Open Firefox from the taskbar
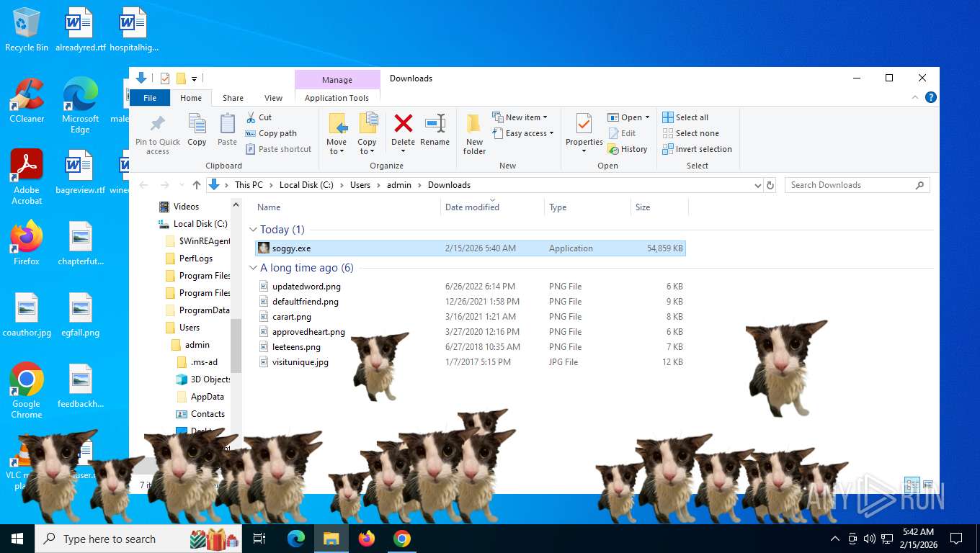Viewport: 980px width, 553px height. pyautogui.click(x=367, y=539)
